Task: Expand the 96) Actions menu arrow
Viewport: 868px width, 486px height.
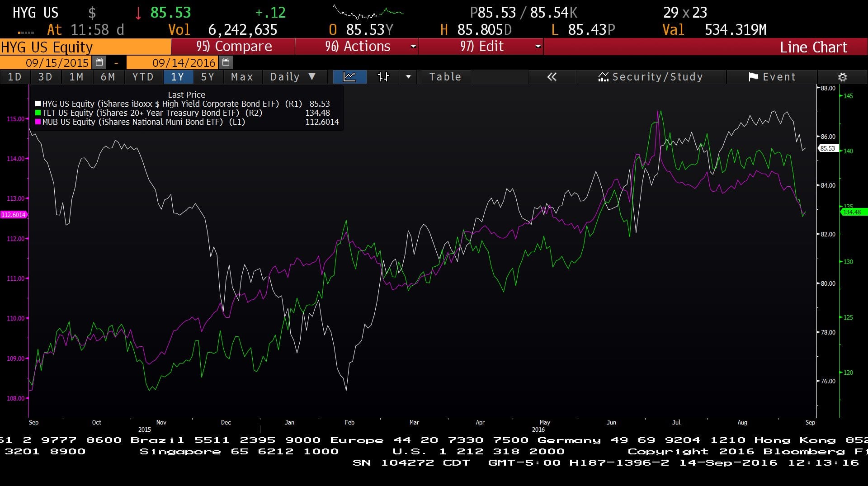Action: [413, 47]
